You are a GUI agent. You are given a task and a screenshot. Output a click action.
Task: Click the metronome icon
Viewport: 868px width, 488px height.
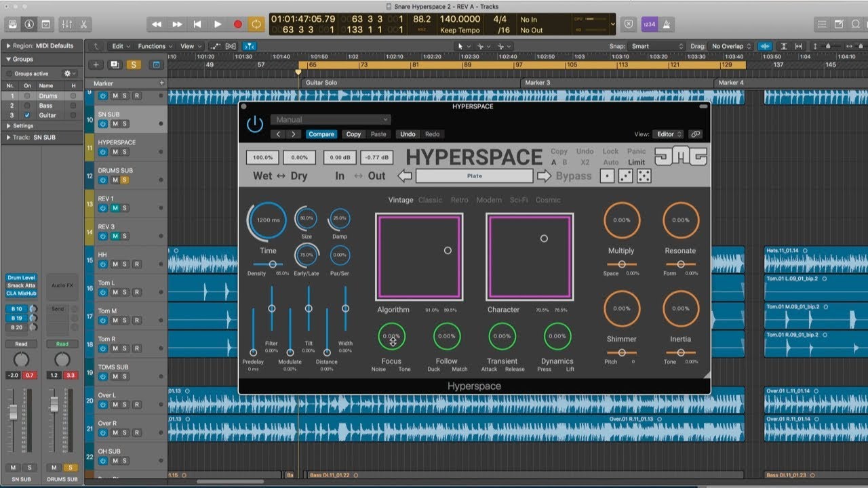(666, 24)
